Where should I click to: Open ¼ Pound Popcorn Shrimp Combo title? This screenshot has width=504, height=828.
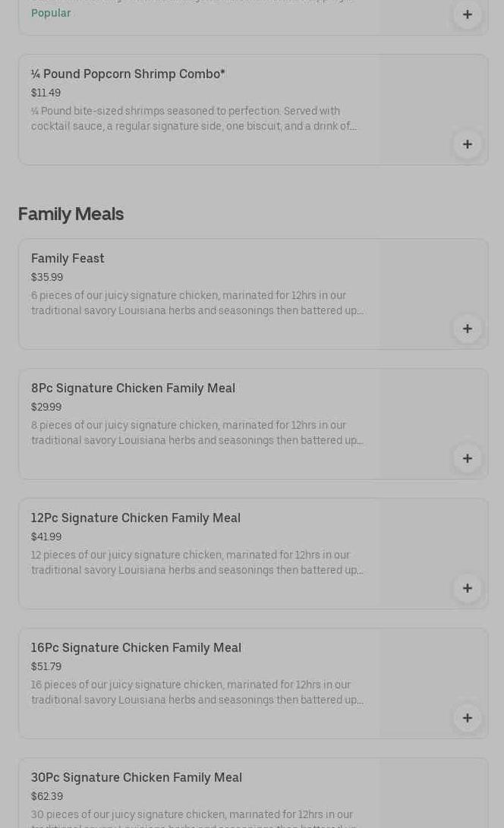pos(128,74)
